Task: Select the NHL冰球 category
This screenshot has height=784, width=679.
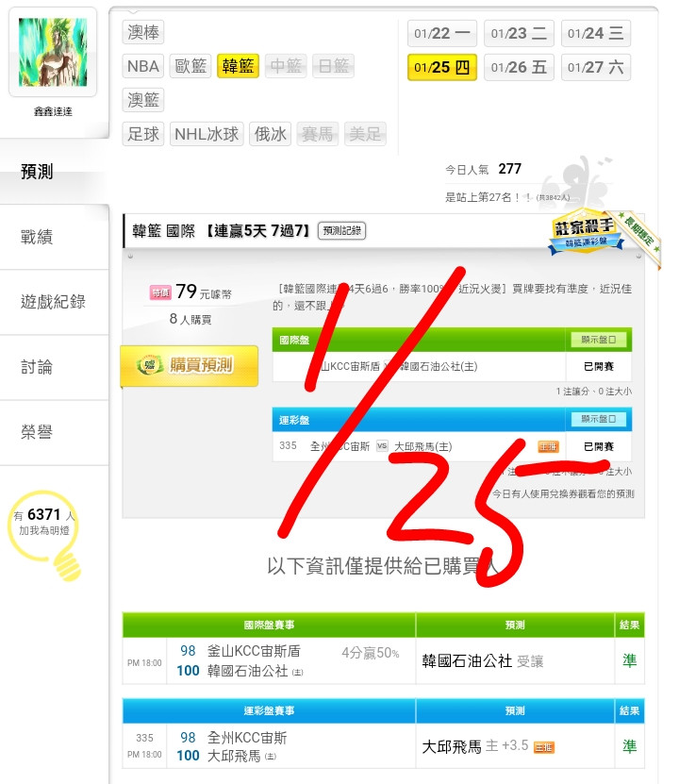Action: (207, 134)
